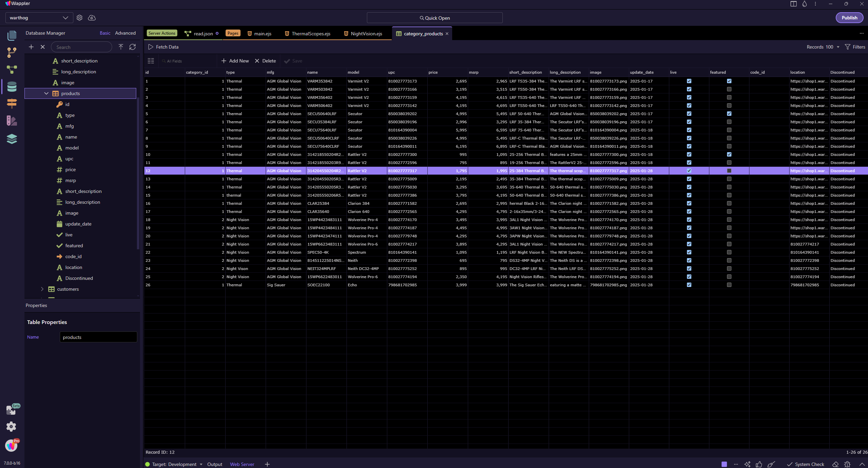Screen dimensions: 868x468
Task: Open the layers stack sidebar icon
Action: pyautogui.click(x=12, y=139)
